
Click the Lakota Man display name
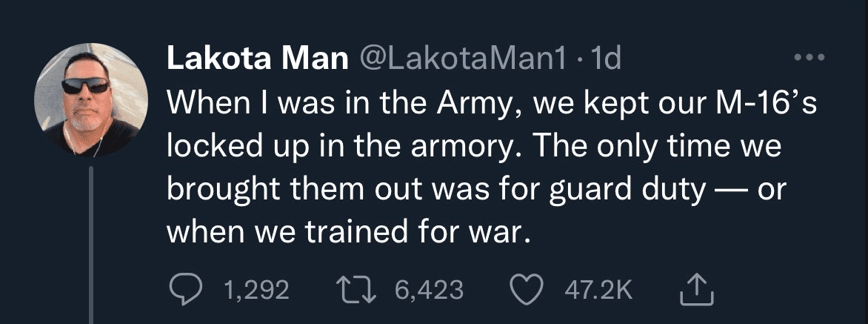[x=258, y=59]
